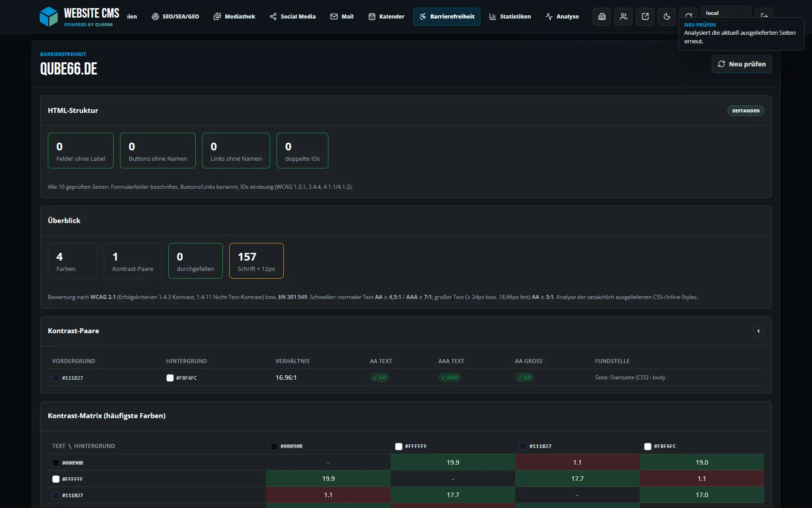Viewport: 812px width, 508px height.
Task: Click the 19.0 cell in the #08090B row
Action: (702, 462)
